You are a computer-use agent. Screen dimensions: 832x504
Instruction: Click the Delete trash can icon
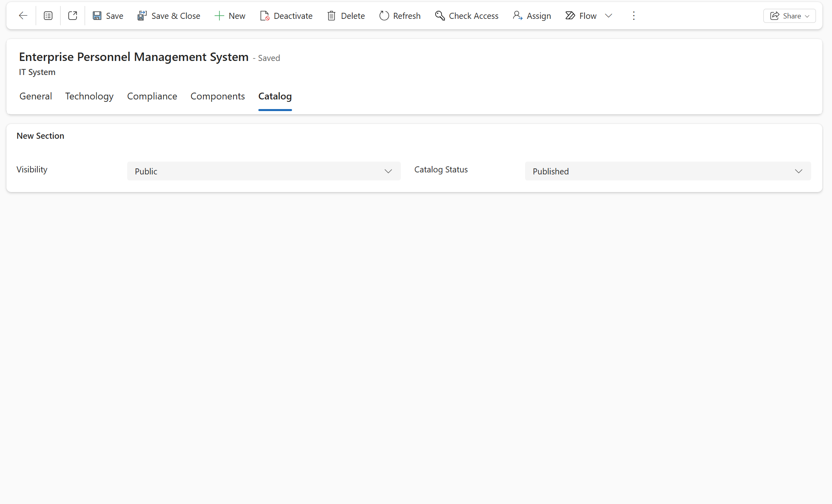pos(331,16)
